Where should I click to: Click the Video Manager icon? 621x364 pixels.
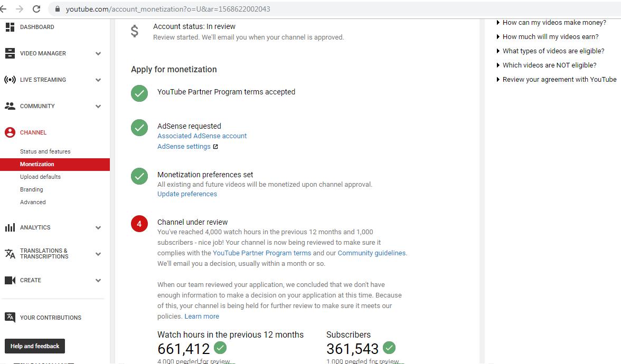tap(10, 53)
